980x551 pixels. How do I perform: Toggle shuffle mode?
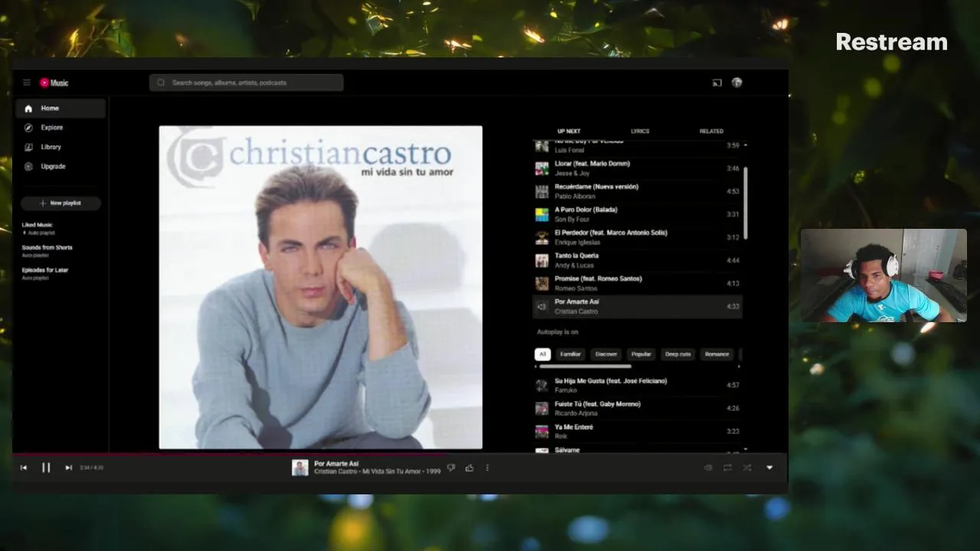(x=746, y=468)
